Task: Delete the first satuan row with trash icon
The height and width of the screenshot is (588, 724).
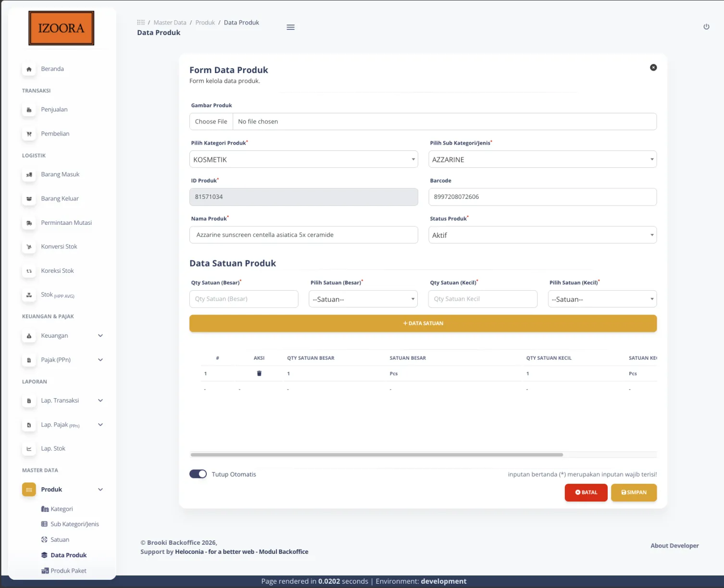Action: click(259, 373)
